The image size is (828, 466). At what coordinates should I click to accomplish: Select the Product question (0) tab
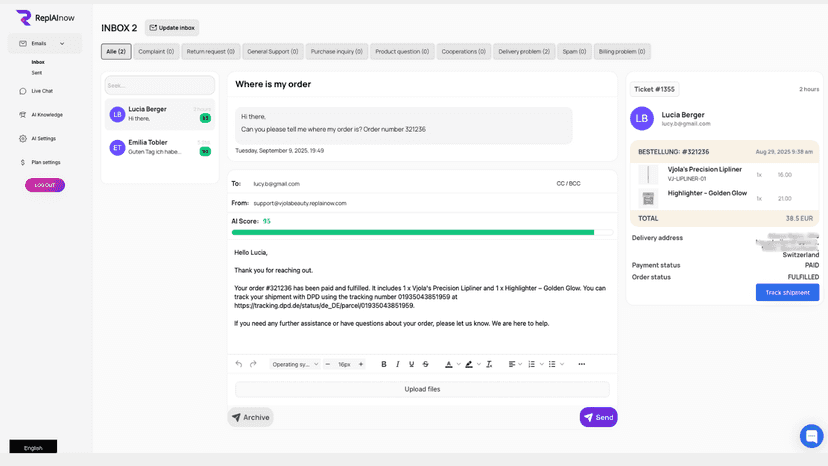point(402,51)
